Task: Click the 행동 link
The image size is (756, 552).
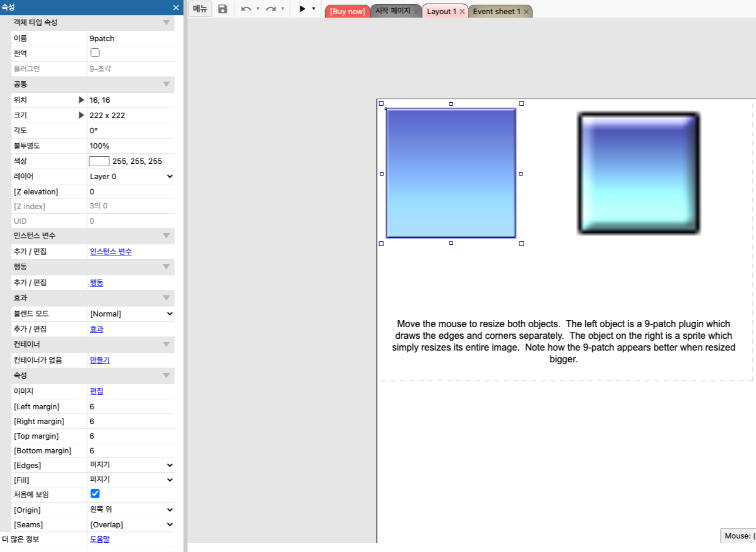Action: 96,282
